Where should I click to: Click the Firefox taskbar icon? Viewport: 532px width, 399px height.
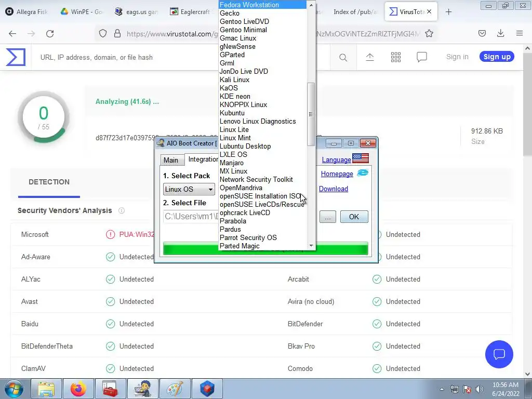pyautogui.click(x=78, y=389)
